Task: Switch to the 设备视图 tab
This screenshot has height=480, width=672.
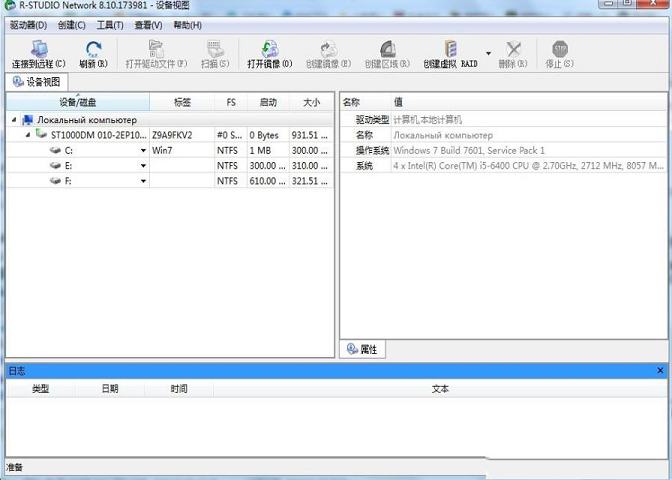Action: [x=37, y=82]
